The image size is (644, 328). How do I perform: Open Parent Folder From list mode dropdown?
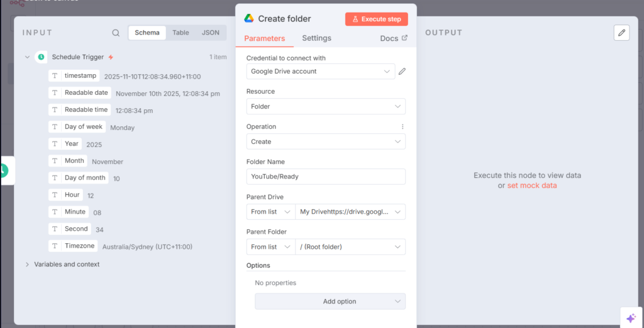click(x=270, y=247)
